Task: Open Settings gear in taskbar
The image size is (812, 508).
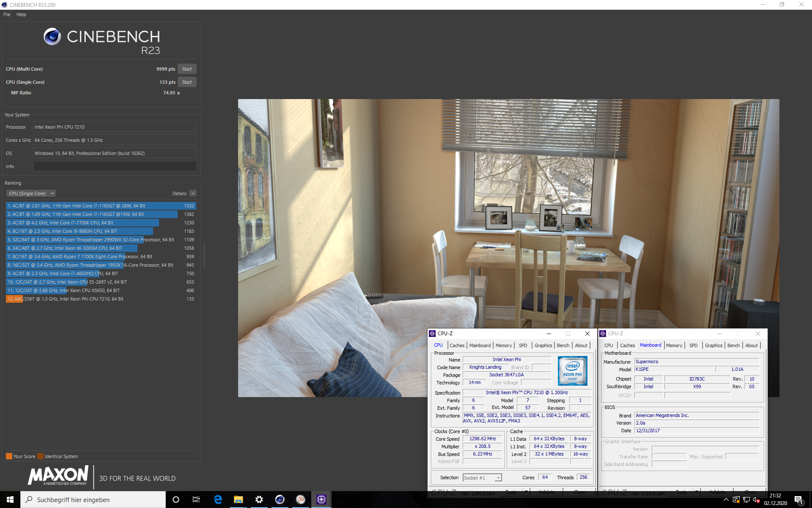Action: point(259,500)
